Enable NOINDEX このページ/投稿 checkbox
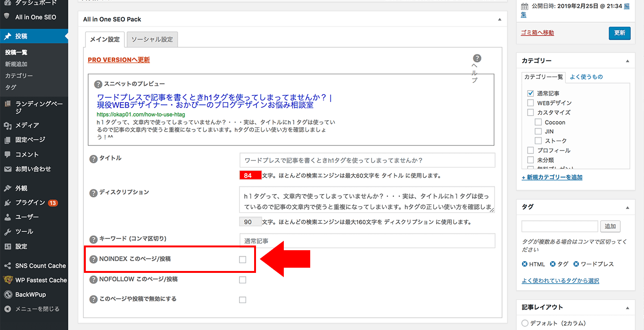Viewport: 644px width, 330px height. [x=242, y=260]
